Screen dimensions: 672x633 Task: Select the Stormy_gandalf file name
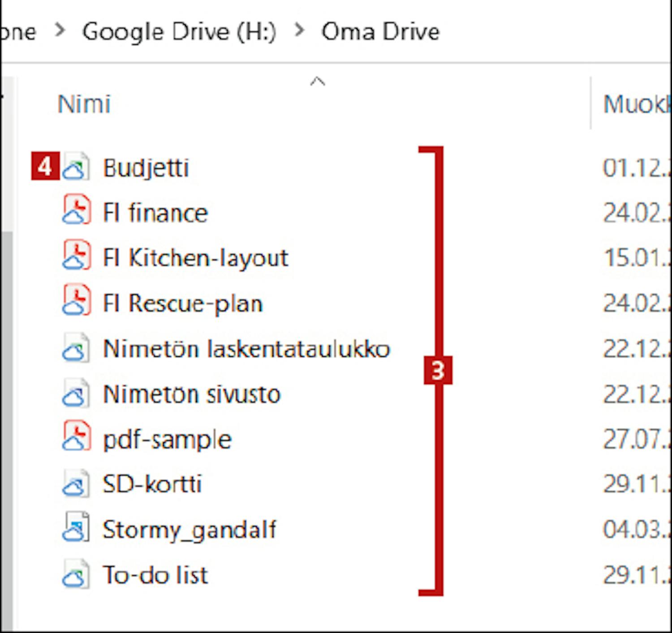pos(189,530)
